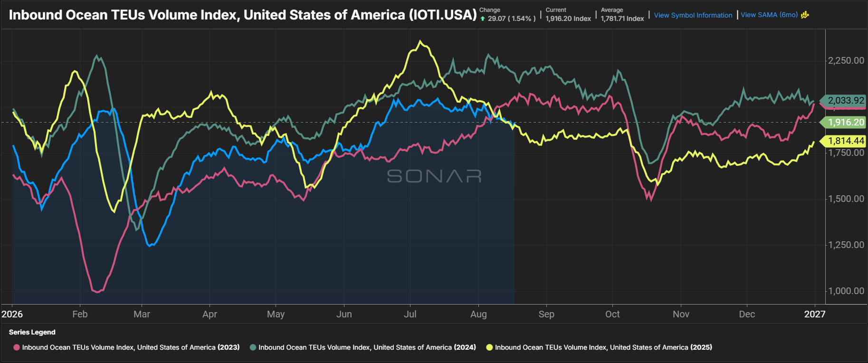Click the 2026 label on the time axis
The image size is (868, 363).
point(12,314)
